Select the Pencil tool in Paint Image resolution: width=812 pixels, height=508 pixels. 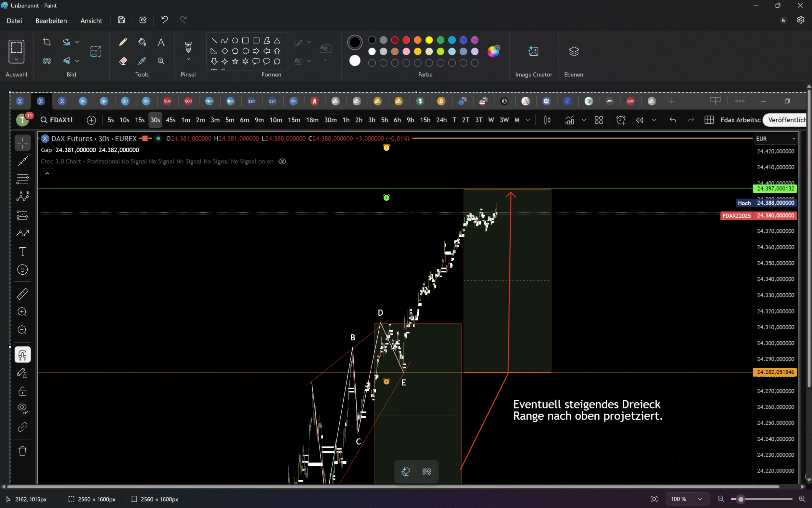pos(123,42)
